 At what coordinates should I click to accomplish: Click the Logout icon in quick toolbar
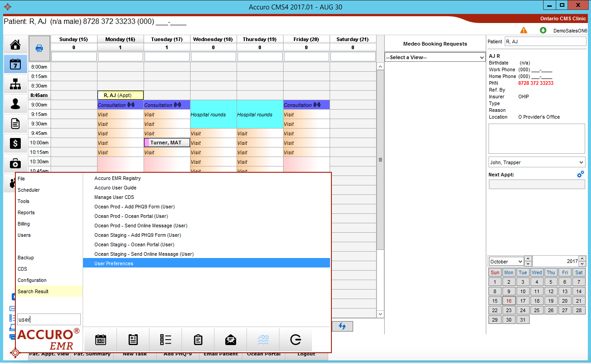(296, 340)
